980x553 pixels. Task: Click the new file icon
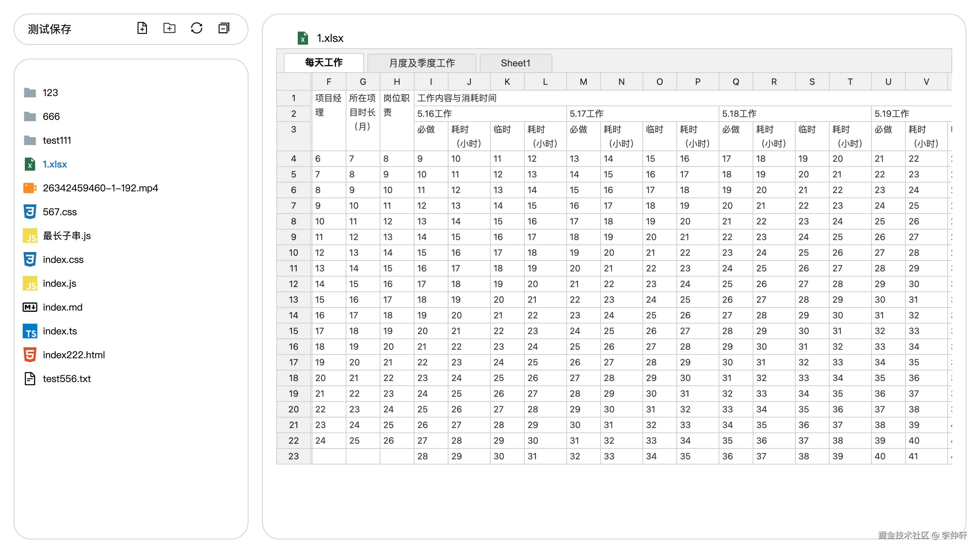pyautogui.click(x=142, y=28)
